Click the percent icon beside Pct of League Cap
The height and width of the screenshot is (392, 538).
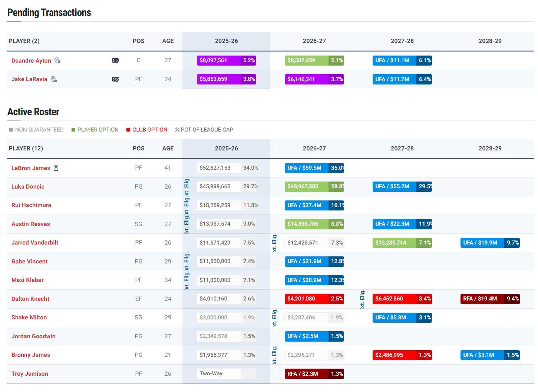[x=177, y=130]
